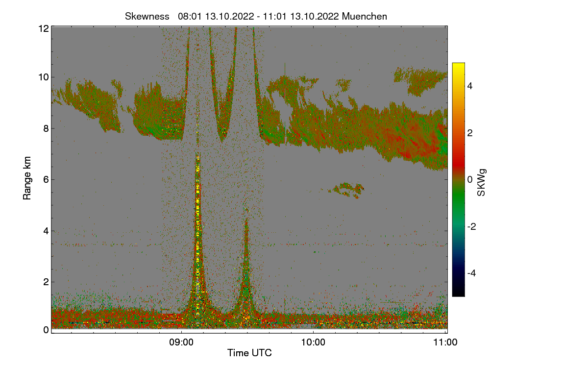Click the Skewness plot title text
Viewport: 588px width, 392px height.
pos(256,16)
